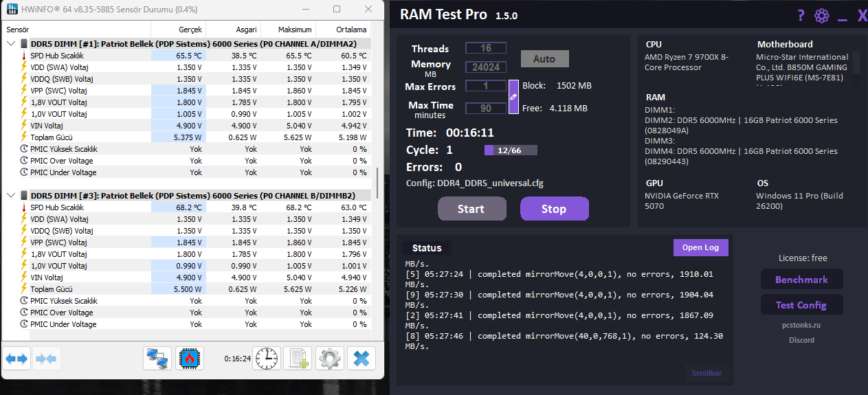Click the clock reset timer icon
The height and width of the screenshot is (395, 868).
point(267,358)
